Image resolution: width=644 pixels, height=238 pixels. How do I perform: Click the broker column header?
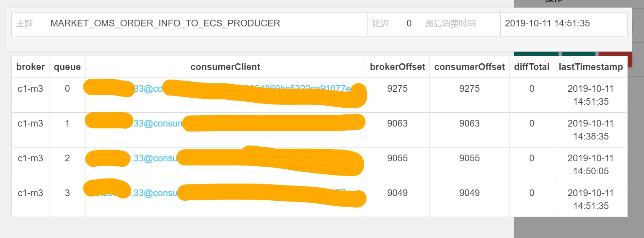coord(30,67)
